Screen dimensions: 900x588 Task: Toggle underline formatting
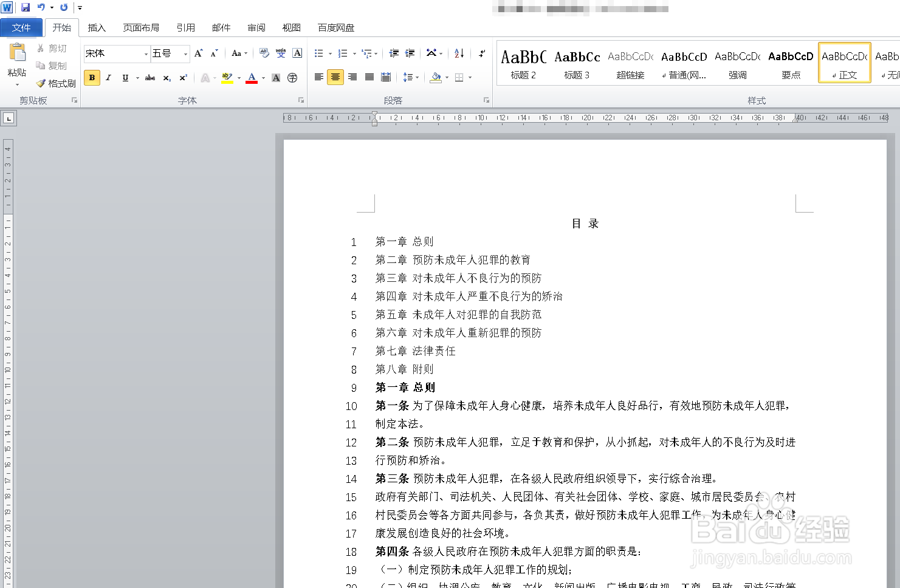click(x=125, y=78)
